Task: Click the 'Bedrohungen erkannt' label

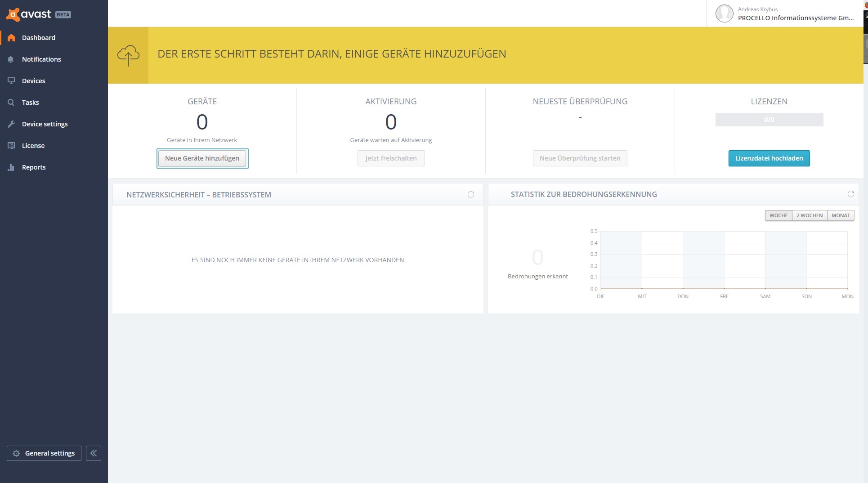Action: click(x=538, y=276)
